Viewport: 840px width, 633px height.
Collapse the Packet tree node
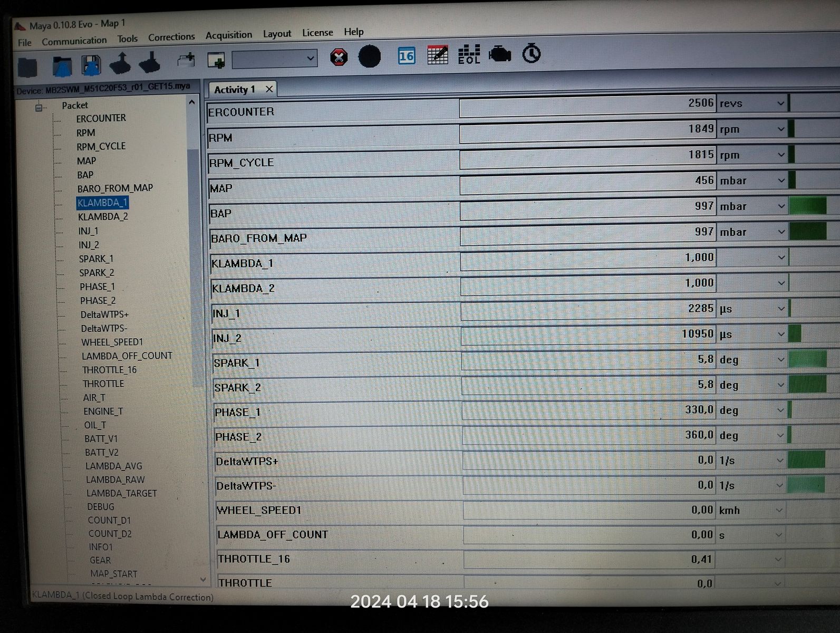click(38, 108)
